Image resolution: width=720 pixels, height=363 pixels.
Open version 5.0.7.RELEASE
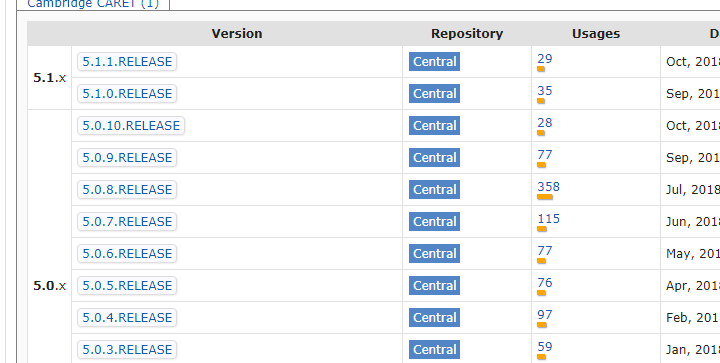127,222
